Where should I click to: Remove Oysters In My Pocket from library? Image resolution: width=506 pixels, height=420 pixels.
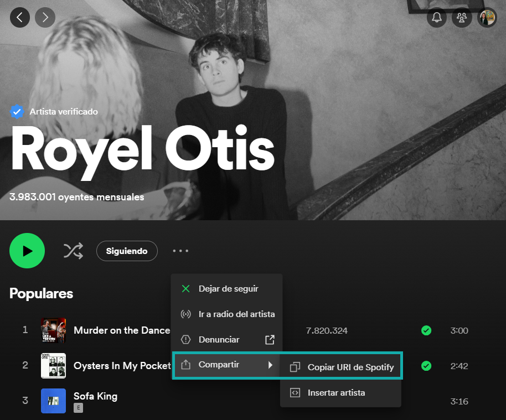pos(426,366)
